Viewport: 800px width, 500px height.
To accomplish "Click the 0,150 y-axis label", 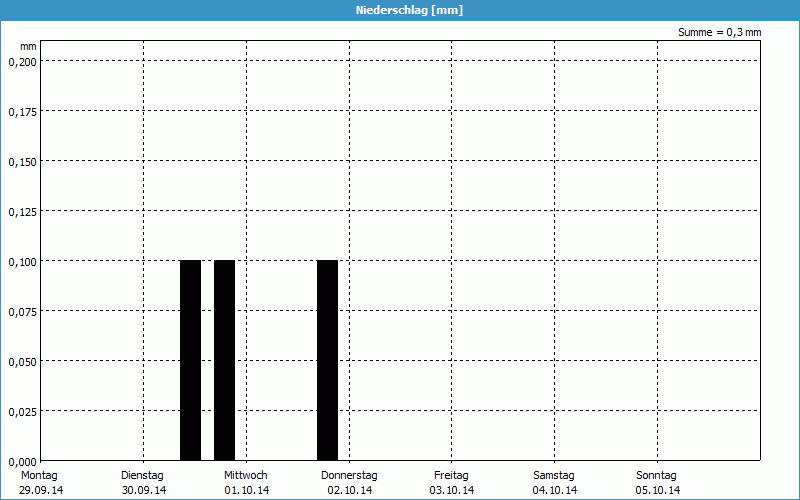I will (x=22, y=162).
